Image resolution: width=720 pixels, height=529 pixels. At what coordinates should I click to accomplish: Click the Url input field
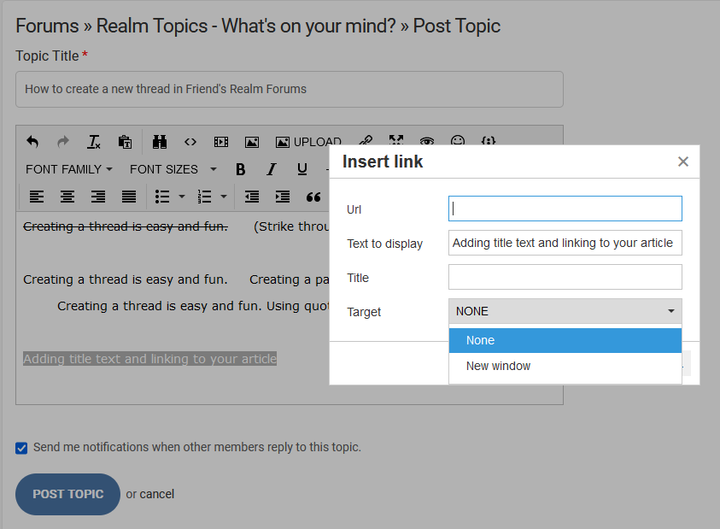(x=565, y=209)
